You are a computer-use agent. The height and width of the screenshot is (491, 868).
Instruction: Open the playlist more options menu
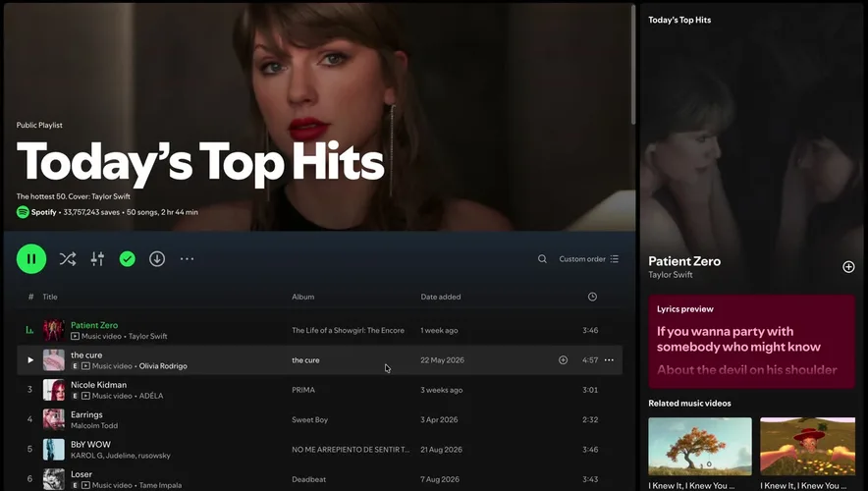coord(188,258)
